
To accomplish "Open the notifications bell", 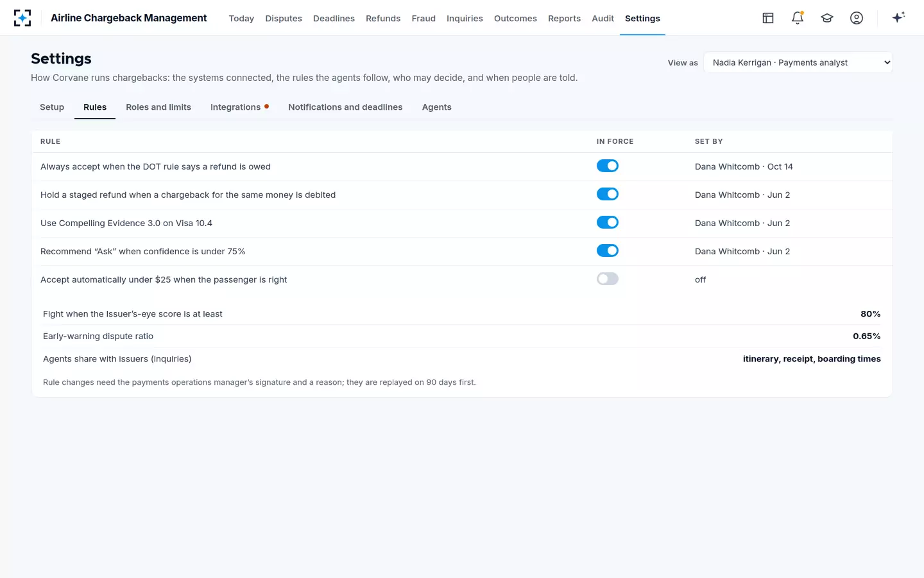I will [798, 18].
